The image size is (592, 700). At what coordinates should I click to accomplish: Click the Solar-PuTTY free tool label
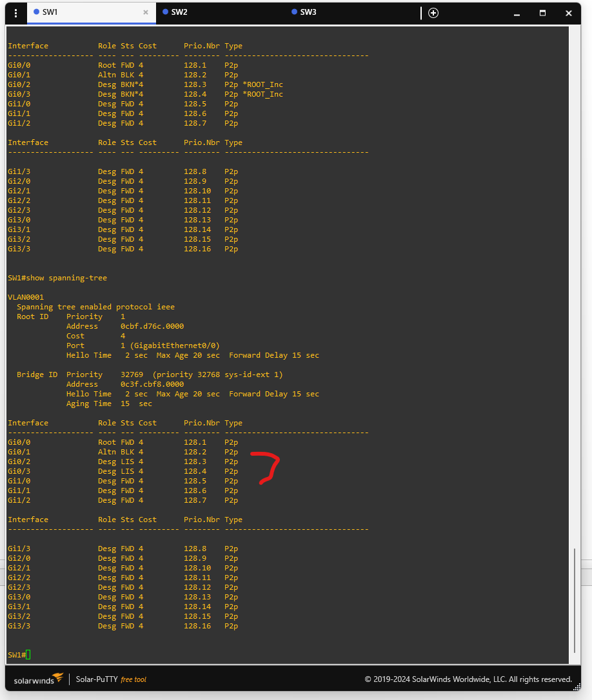point(111,679)
